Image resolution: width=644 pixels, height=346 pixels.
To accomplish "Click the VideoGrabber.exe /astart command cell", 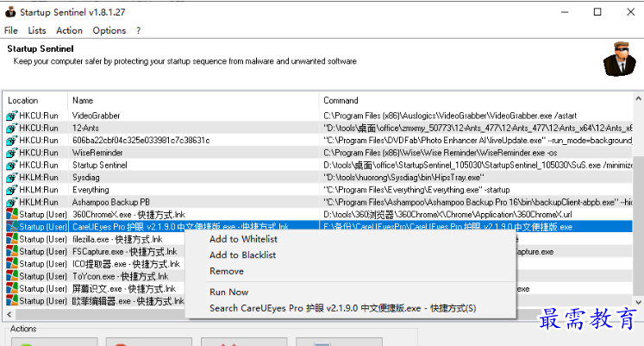I will pyautogui.click(x=450, y=116).
